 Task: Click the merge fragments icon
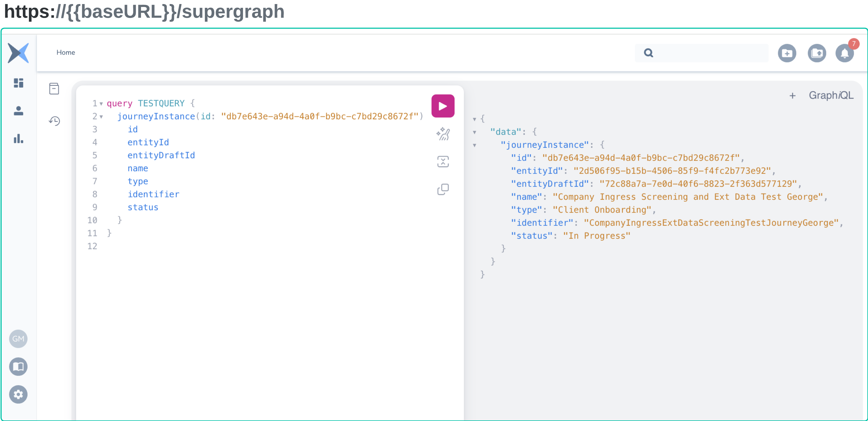point(442,161)
